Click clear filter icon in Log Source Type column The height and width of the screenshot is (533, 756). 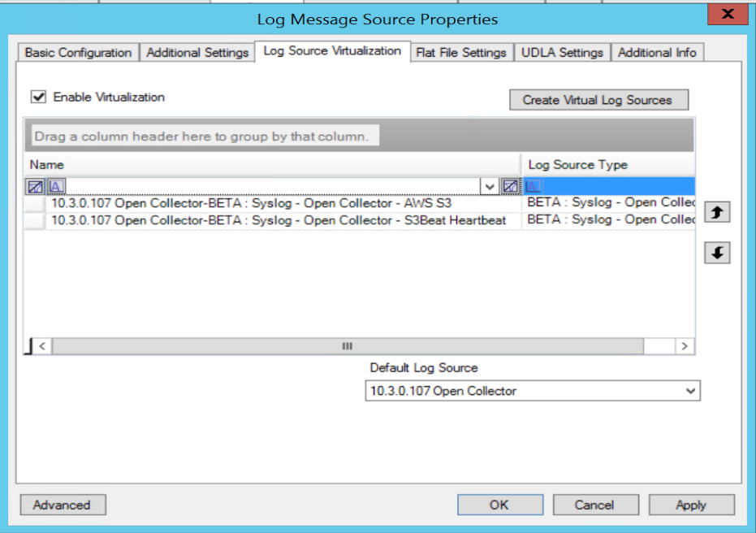click(x=510, y=187)
